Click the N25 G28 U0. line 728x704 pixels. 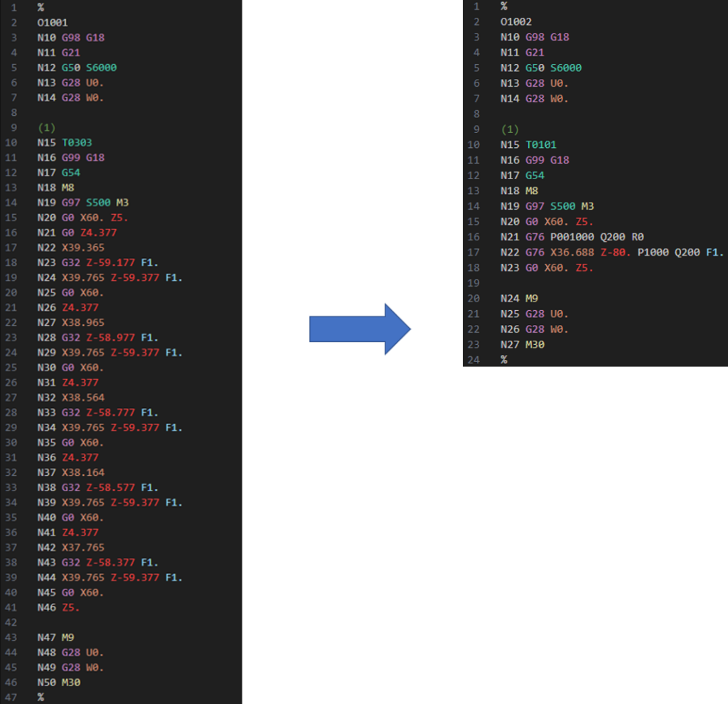coord(535,314)
